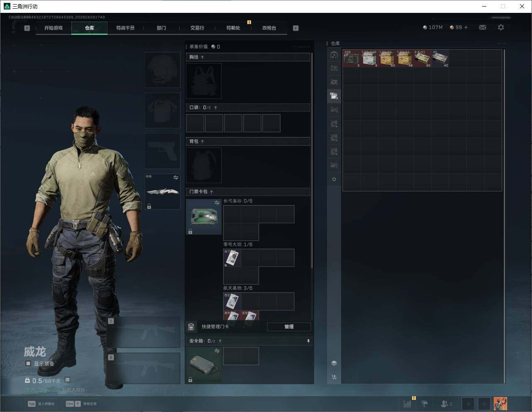Click the 装备价值 value label
Screen dimensions: 532x412
pos(205,47)
